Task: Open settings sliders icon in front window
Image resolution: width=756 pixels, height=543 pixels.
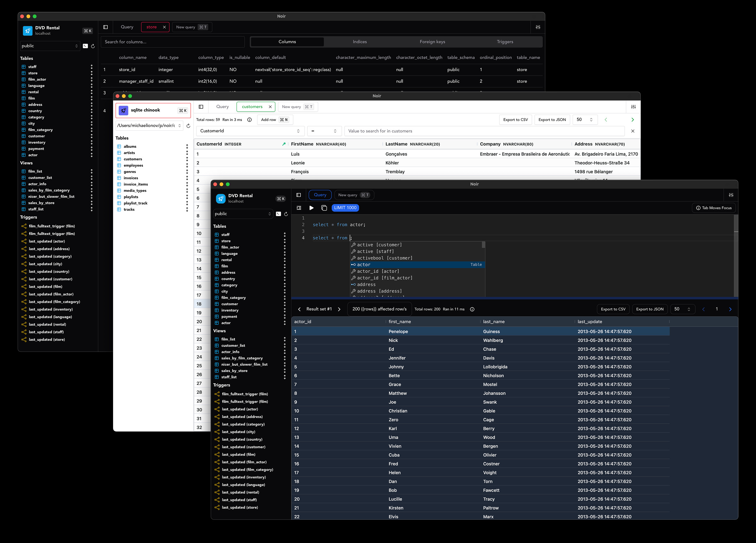Action: [x=731, y=195]
